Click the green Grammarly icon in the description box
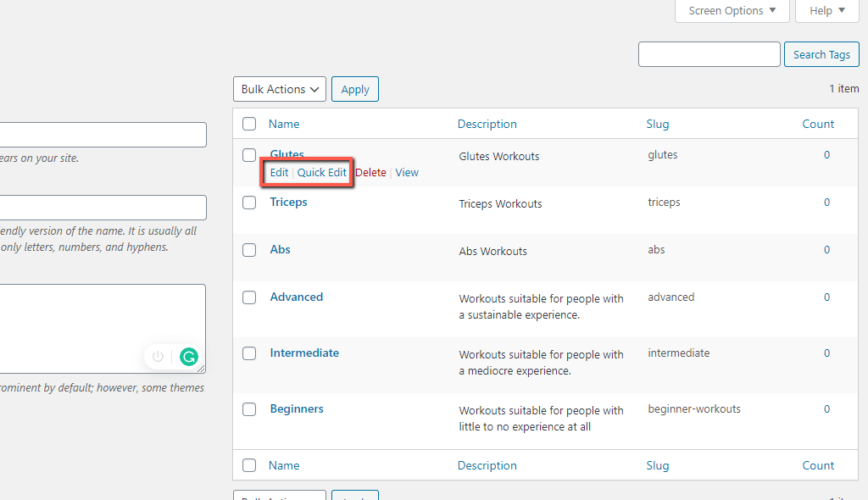Viewport: 868px width, 500px height. tap(189, 357)
